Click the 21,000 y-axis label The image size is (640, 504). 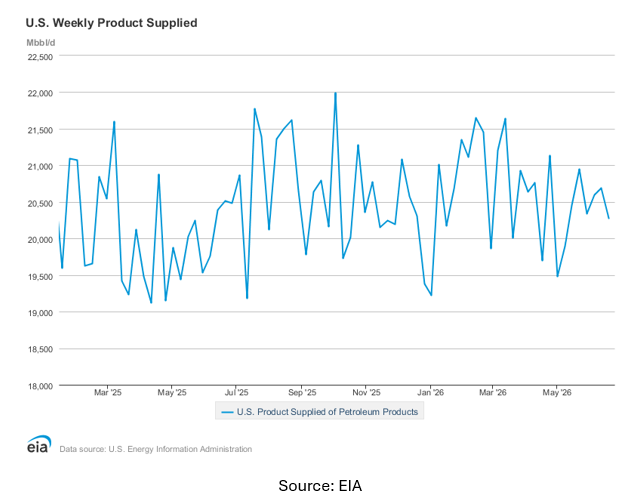(x=40, y=167)
